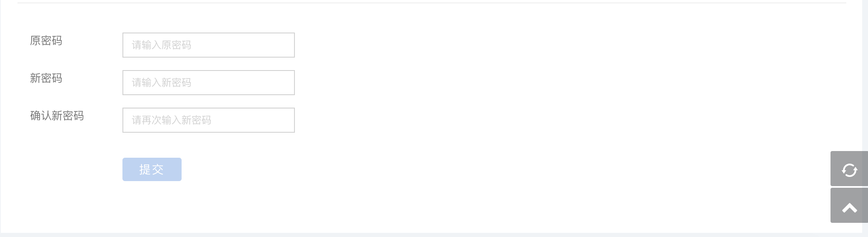The width and height of the screenshot is (868, 237).
Task: Select the original password text box
Action: point(208,45)
